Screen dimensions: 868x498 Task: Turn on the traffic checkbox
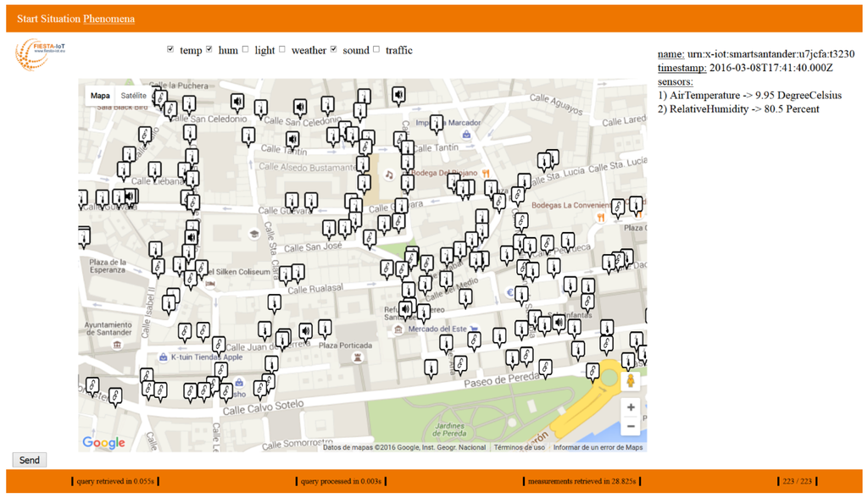tap(376, 49)
